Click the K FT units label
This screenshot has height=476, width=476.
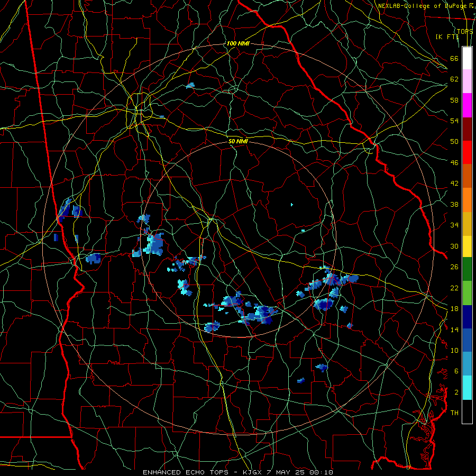coord(447,36)
